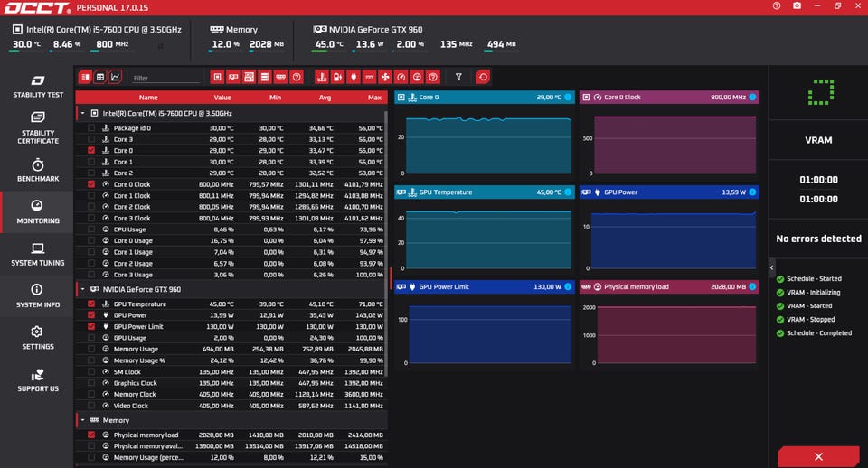Untick the Core 0 Clock checkbox
The width and height of the screenshot is (868, 468).
(x=90, y=184)
